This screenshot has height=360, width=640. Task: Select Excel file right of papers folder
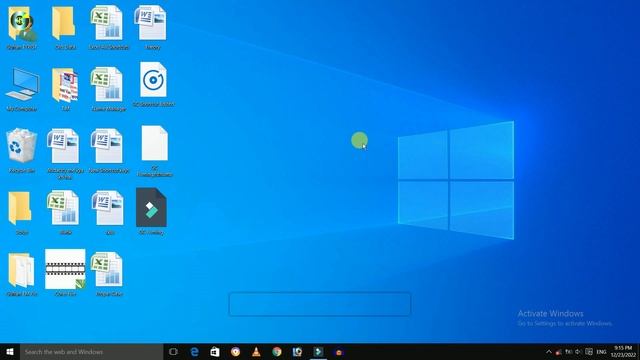pos(107,84)
